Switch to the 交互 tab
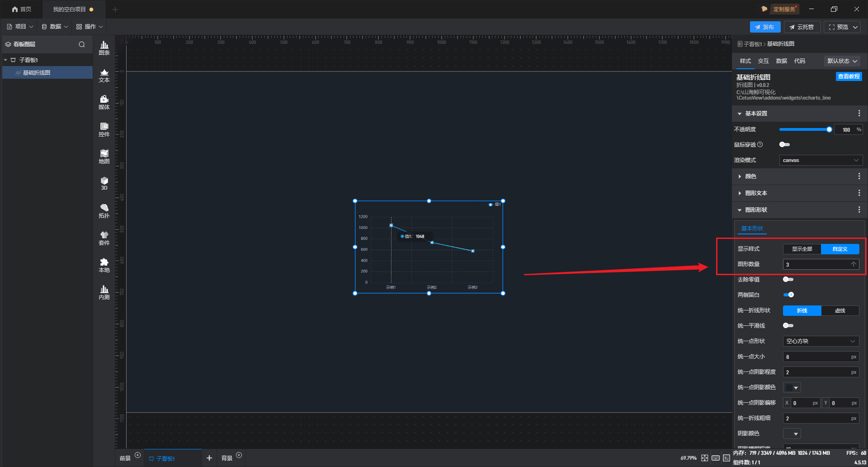 click(763, 61)
